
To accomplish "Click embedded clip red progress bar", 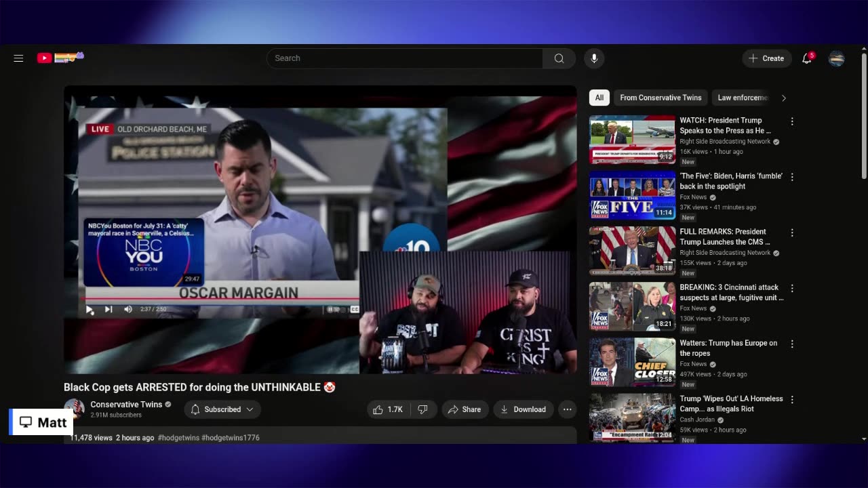I will (x=221, y=298).
